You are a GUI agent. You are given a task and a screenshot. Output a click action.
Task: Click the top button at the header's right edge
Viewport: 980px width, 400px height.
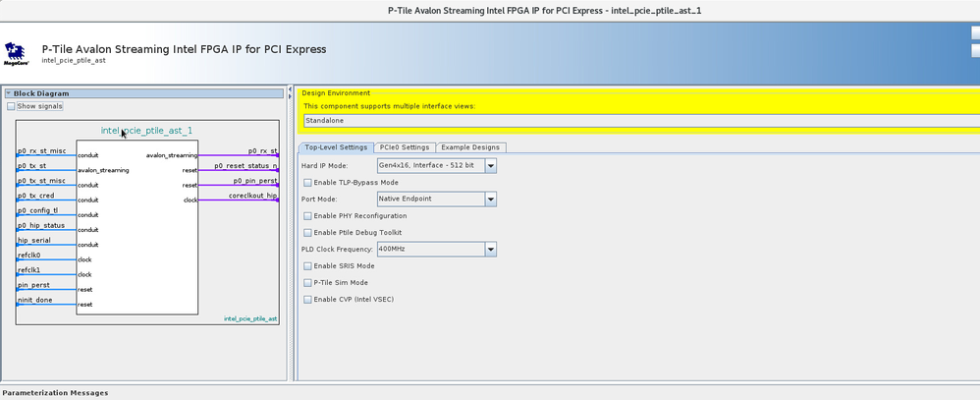pyautogui.click(x=976, y=32)
